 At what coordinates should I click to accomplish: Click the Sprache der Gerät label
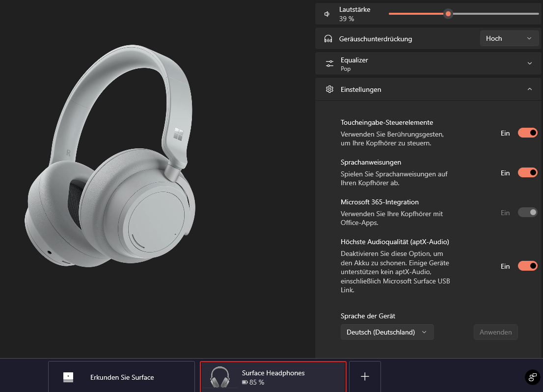368,316
